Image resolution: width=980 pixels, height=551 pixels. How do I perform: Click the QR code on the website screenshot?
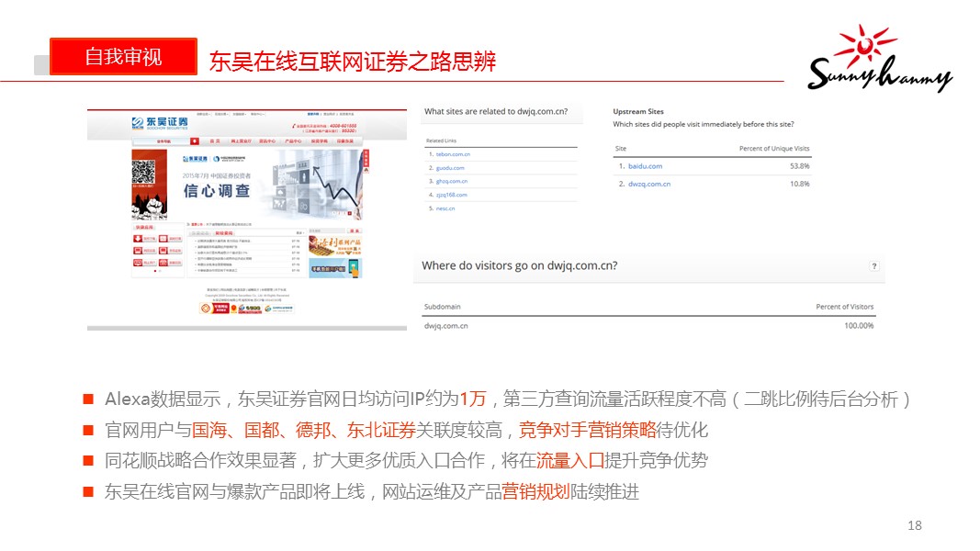(x=143, y=172)
